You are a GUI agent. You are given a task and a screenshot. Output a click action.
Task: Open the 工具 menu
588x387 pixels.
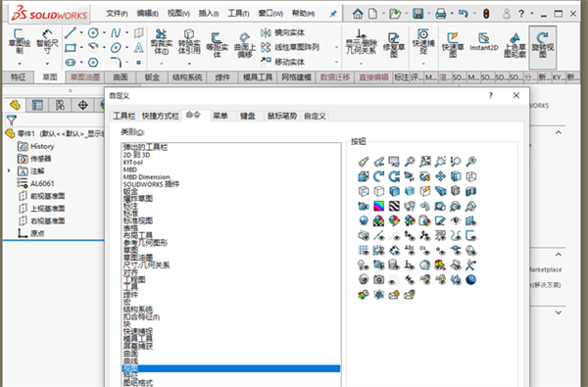point(238,14)
